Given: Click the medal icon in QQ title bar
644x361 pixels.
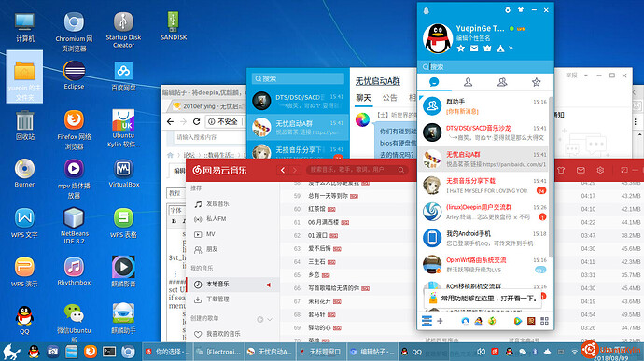Looking at the screenshot, I should click(508, 10).
